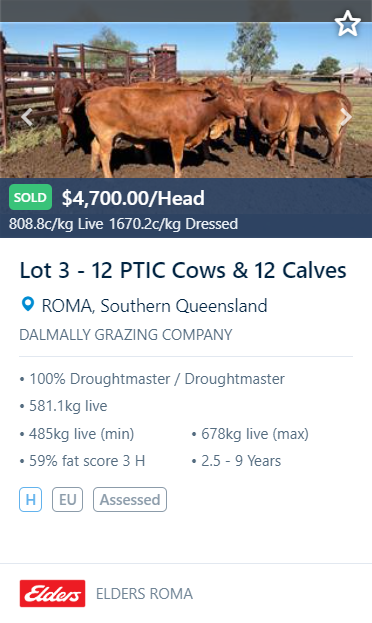This screenshot has height=623, width=372.
Task: Select the H badge tag
Action: [x=31, y=499]
